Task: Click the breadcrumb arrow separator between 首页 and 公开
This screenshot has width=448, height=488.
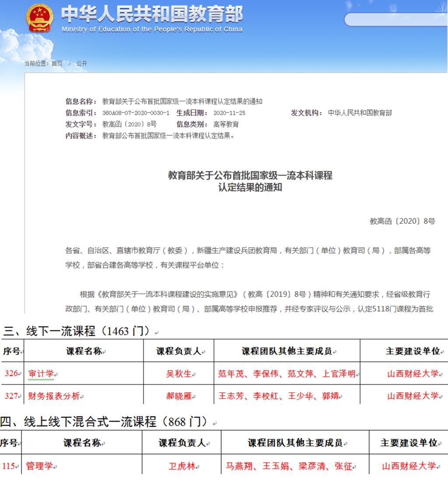Action: (x=70, y=63)
